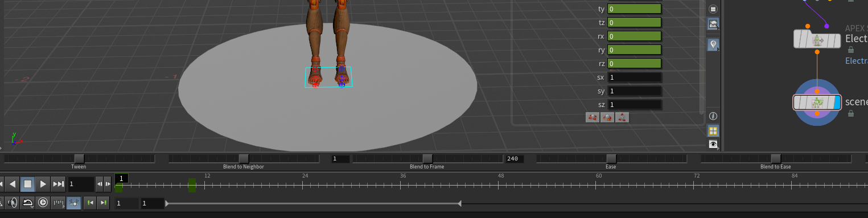This screenshot has height=218, width=868.
Task: Step forward one frame
Action: tap(108, 184)
